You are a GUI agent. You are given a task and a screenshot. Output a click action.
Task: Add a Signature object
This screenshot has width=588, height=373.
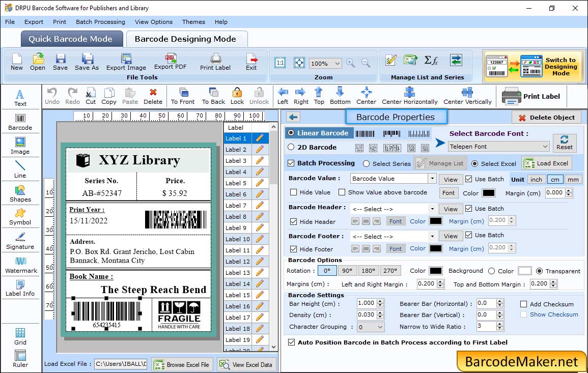pos(20,241)
